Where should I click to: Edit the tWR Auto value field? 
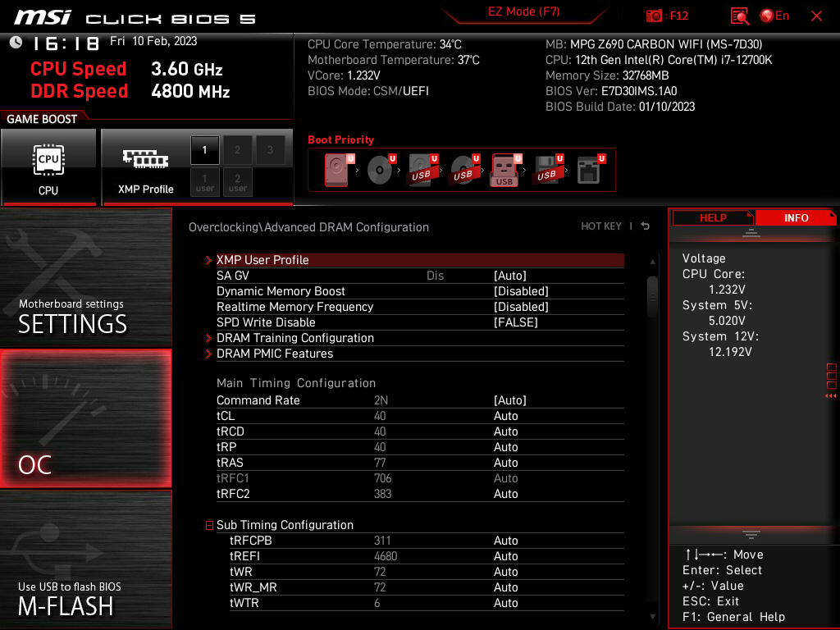point(505,572)
